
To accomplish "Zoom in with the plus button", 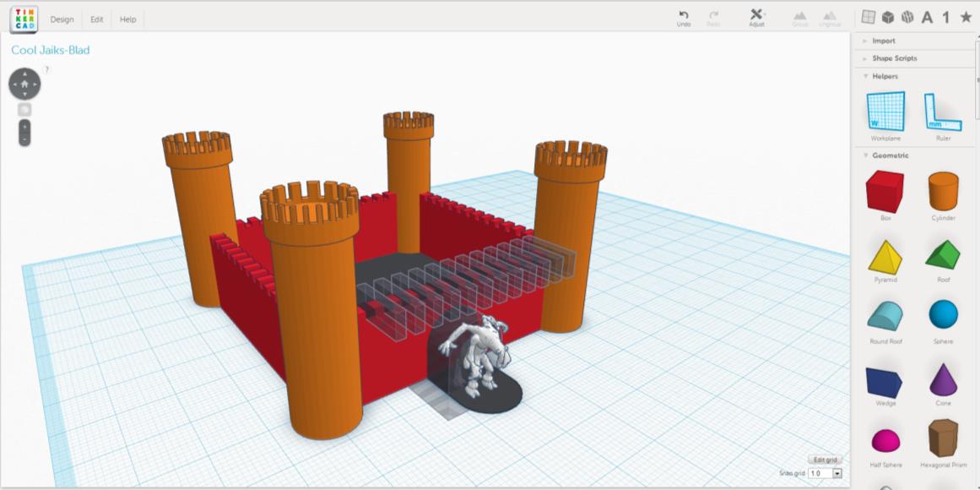I will (x=24, y=125).
